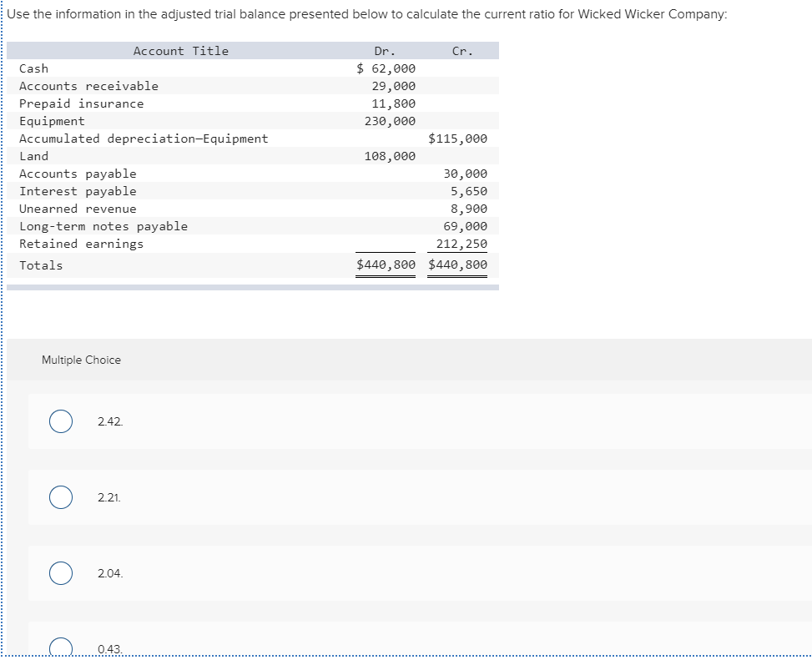Select the 2.42 answer option
The width and height of the screenshot is (812, 665).
(x=59, y=421)
